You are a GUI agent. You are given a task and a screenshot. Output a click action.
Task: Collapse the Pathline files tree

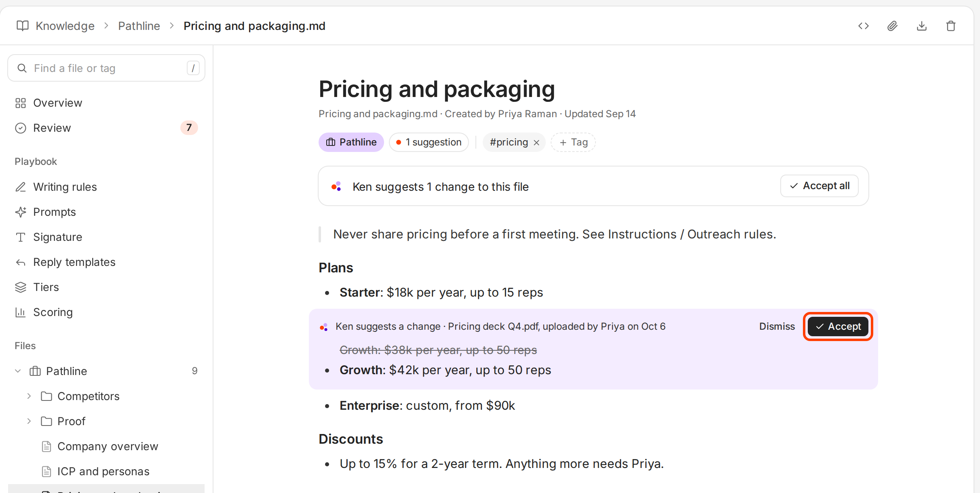point(18,371)
